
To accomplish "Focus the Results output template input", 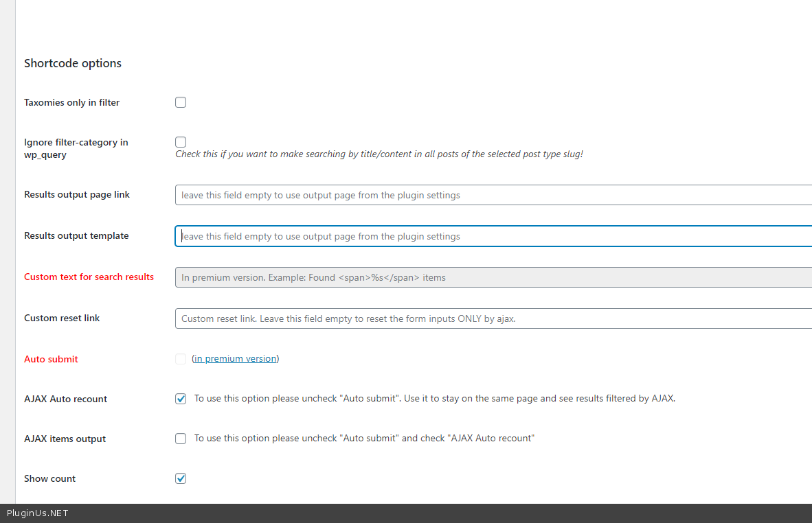I will tap(493, 236).
